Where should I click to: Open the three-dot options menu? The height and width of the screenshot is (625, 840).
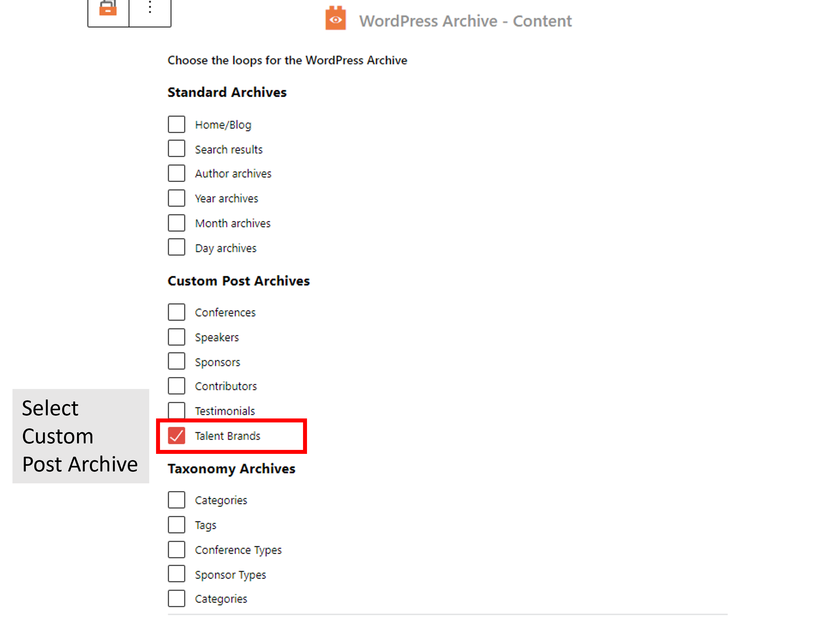[150, 7]
